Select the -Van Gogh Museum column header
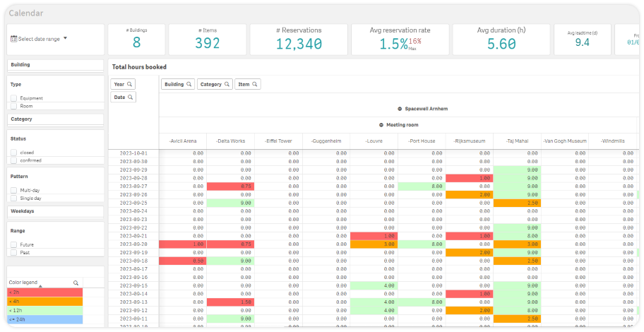 (565, 141)
